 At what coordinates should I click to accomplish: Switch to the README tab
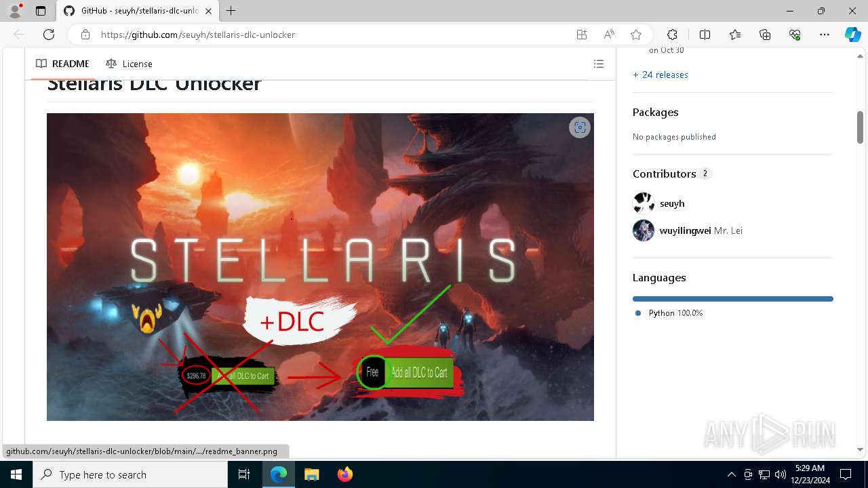tap(62, 64)
